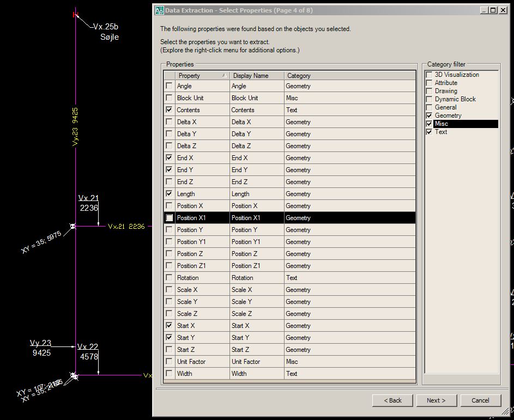The width and height of the screenshot is (514, 420).
Task: Uncheck the Start Y property
Action: tap(169, 337)
